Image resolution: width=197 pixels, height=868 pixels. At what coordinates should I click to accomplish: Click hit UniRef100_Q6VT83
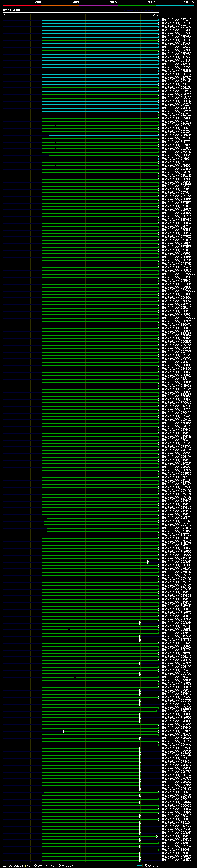pyautogui.click(x=177, y=125)
